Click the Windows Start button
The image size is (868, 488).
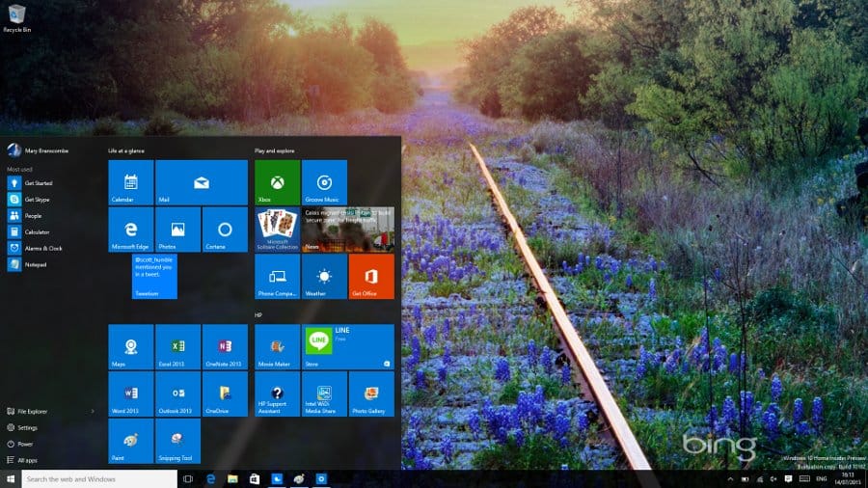[11, 479]
